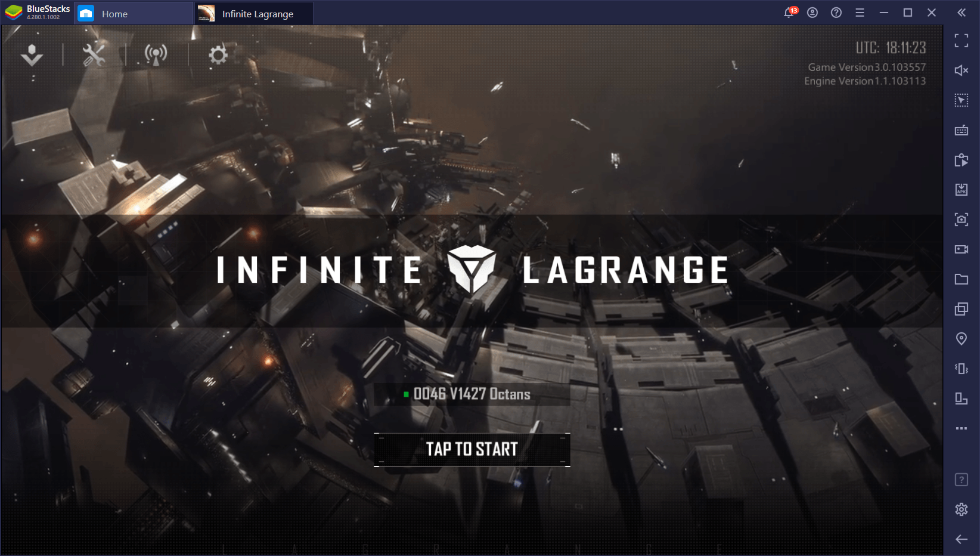Mute volume using the speaker icon
Viewport: 980px width, 556px height.
click(962, 70)
